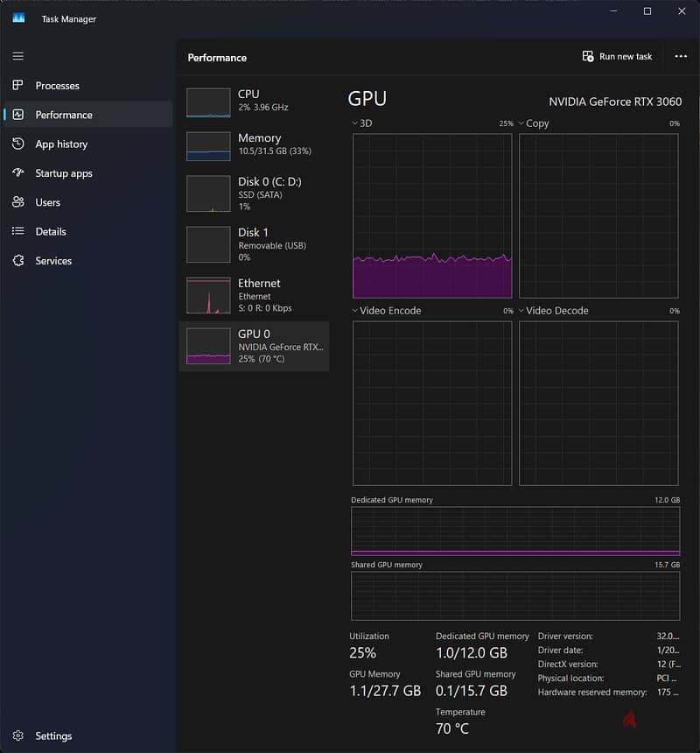
Task: Select the Memory mini graph thumbnail
Action: pos(208,146)
